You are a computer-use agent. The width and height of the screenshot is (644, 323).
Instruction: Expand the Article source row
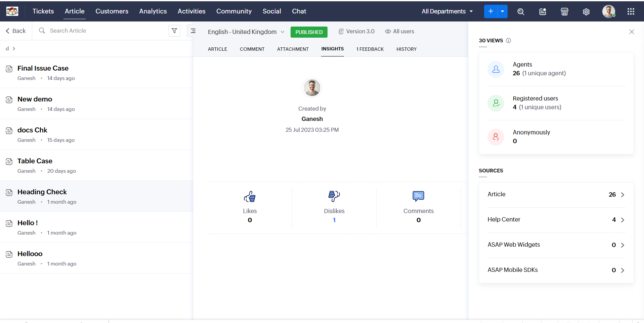(x=556, y=195)
